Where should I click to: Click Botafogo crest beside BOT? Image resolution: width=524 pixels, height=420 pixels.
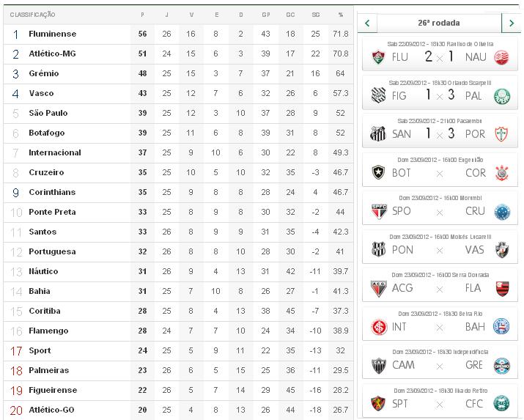pyautogui.click(x=378, y=173)
